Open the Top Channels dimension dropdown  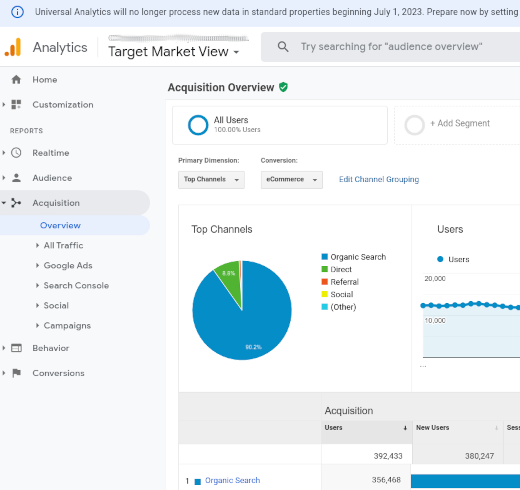click(211, 180)
